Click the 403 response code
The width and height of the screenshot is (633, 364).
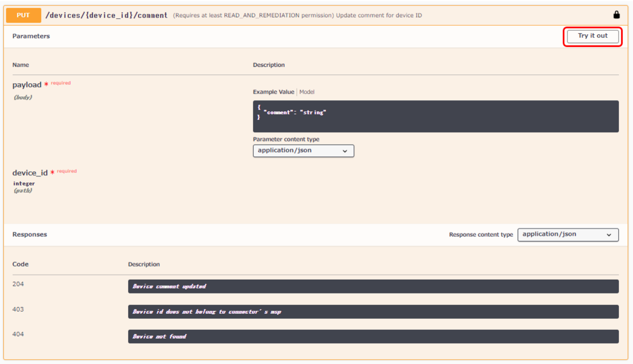coord(18,309)
